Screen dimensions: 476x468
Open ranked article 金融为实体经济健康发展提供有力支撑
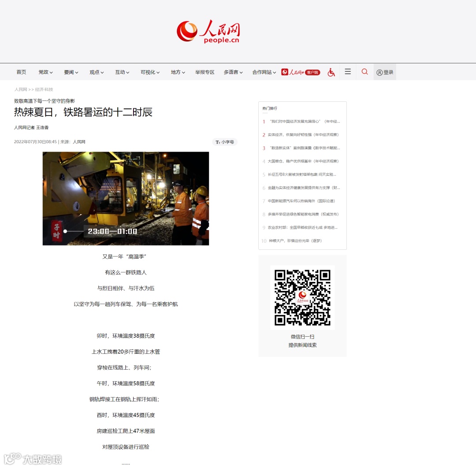(x=304, y=188)
